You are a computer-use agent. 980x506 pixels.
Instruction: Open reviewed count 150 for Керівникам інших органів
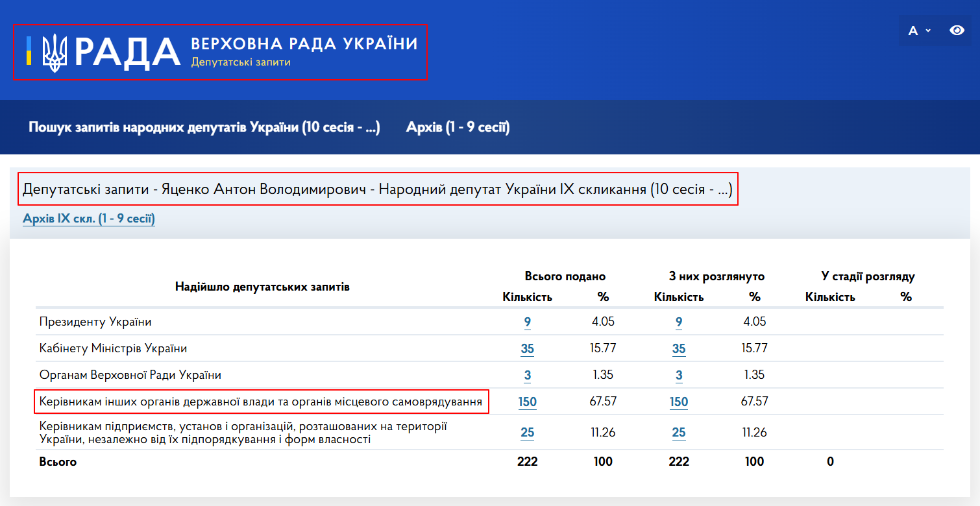tap(679, 402)
